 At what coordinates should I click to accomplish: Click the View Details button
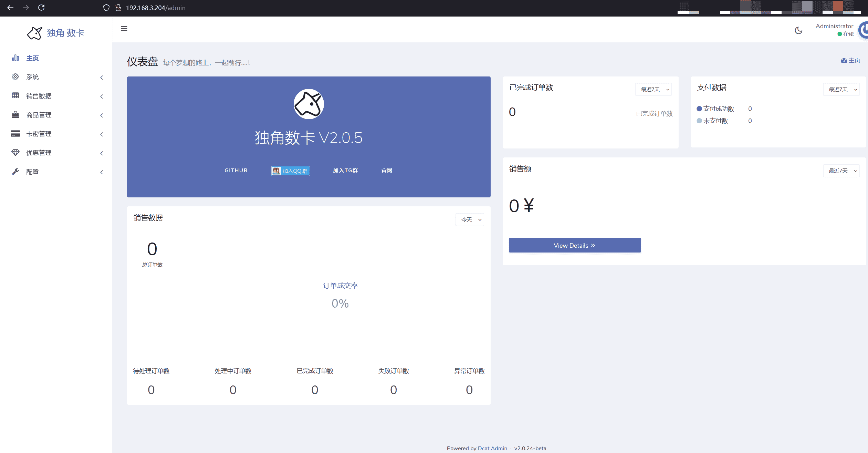(x=574, y=245)
